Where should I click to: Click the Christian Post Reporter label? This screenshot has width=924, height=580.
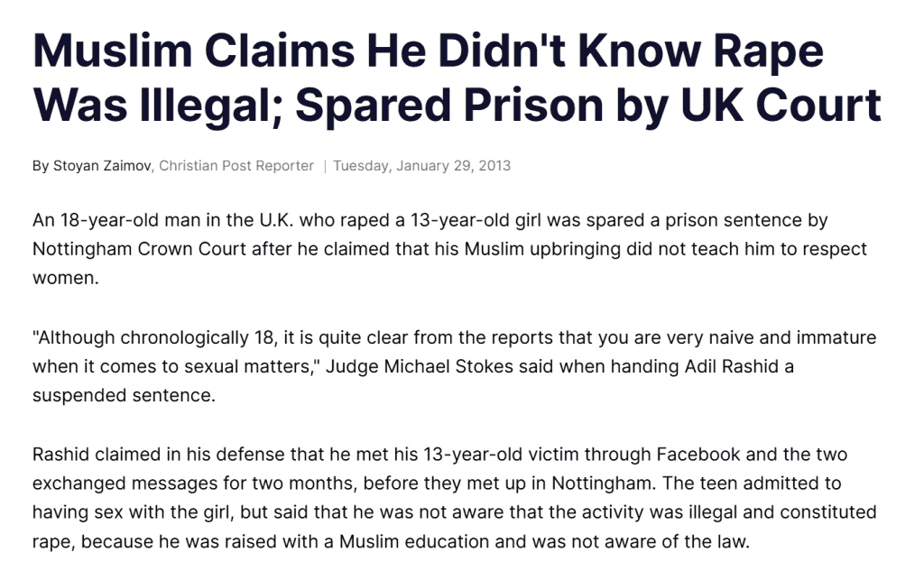(x=236, y=166)
